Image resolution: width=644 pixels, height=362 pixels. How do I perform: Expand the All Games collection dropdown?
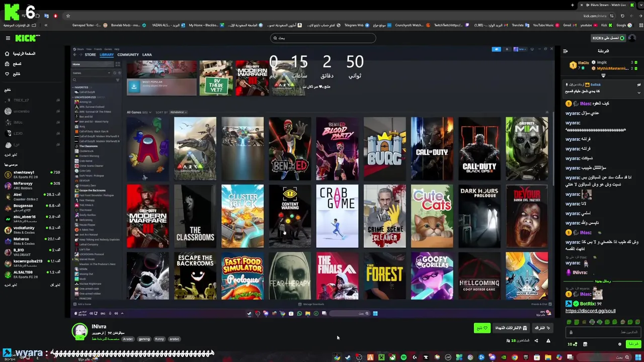pyautogui.click(x=150, y=112)
